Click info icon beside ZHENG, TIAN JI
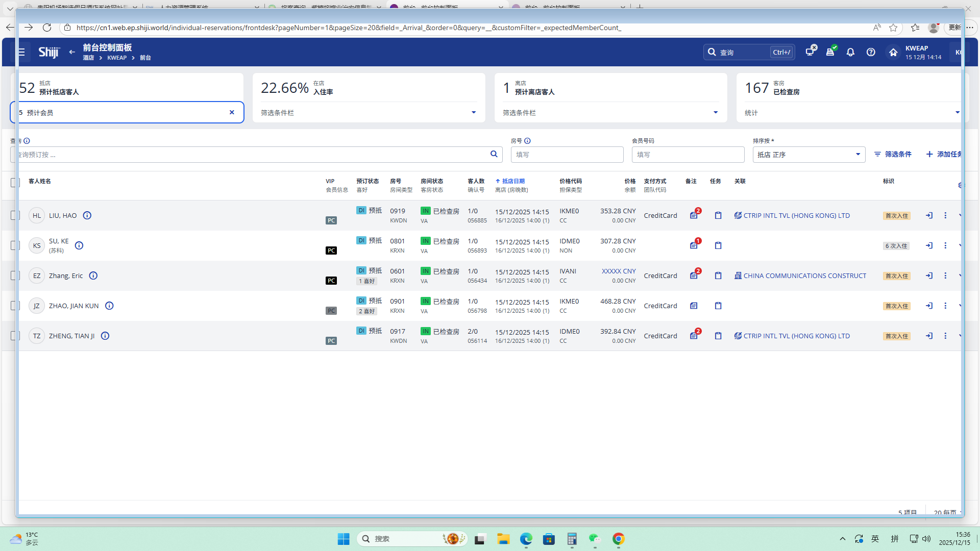Screen dimensions: 980x551 point(105,336)
